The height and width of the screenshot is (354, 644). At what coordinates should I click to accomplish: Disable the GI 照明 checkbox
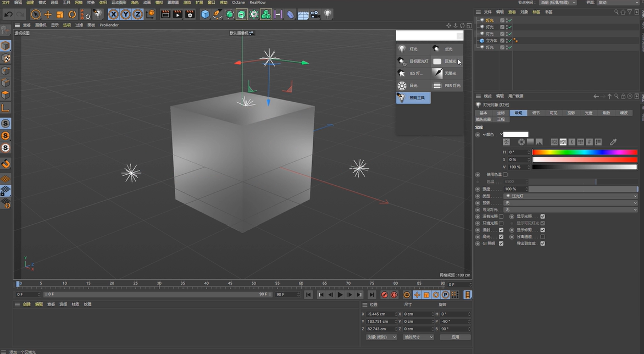click(501, 244)
